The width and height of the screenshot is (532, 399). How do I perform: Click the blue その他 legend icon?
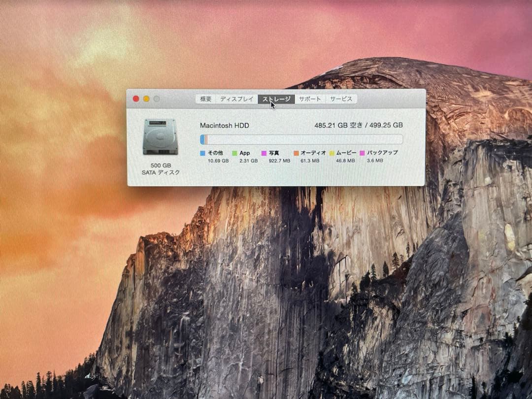coord(203,153)
